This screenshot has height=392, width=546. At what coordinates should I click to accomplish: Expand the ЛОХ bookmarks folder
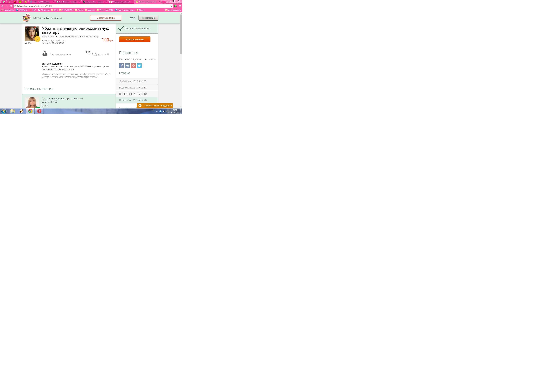pyautogui.click(x=54, y=10)
